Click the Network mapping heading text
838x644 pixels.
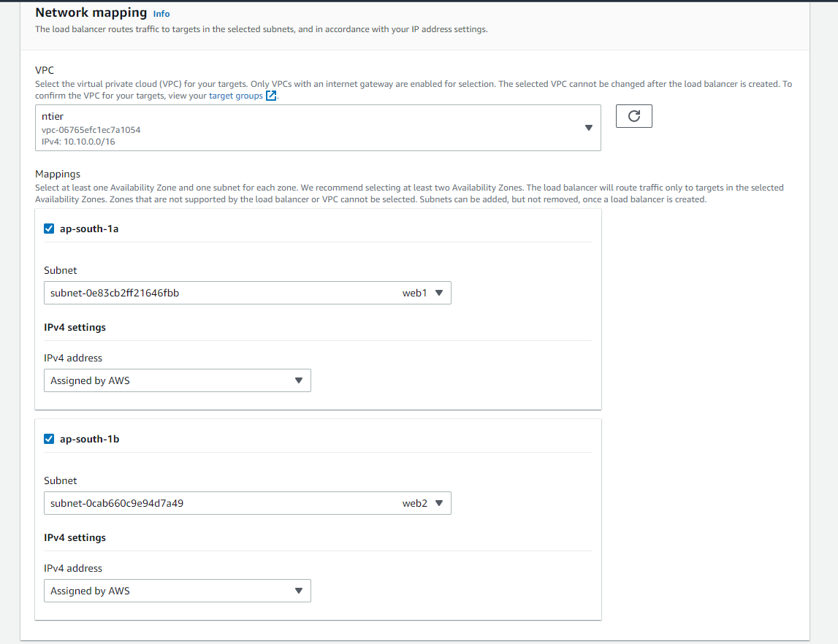[91, 12]
